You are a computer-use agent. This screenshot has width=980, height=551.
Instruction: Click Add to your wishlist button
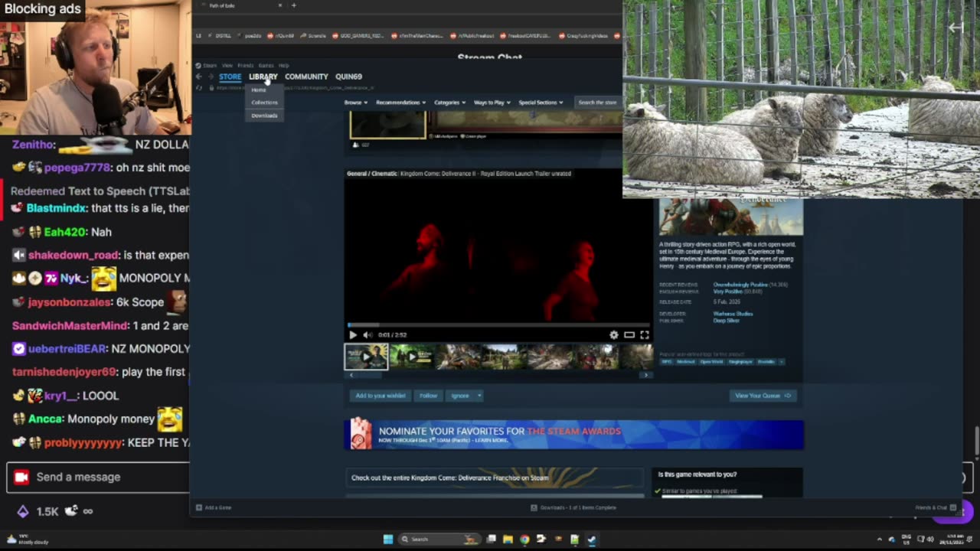pos(380,396)
